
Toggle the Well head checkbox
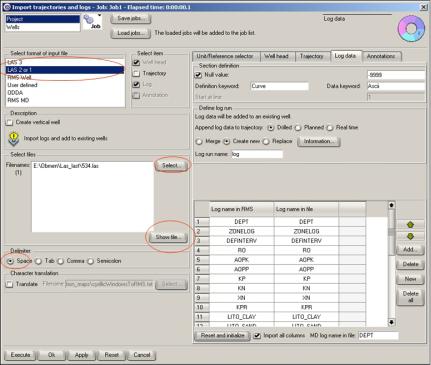(136, 62)
